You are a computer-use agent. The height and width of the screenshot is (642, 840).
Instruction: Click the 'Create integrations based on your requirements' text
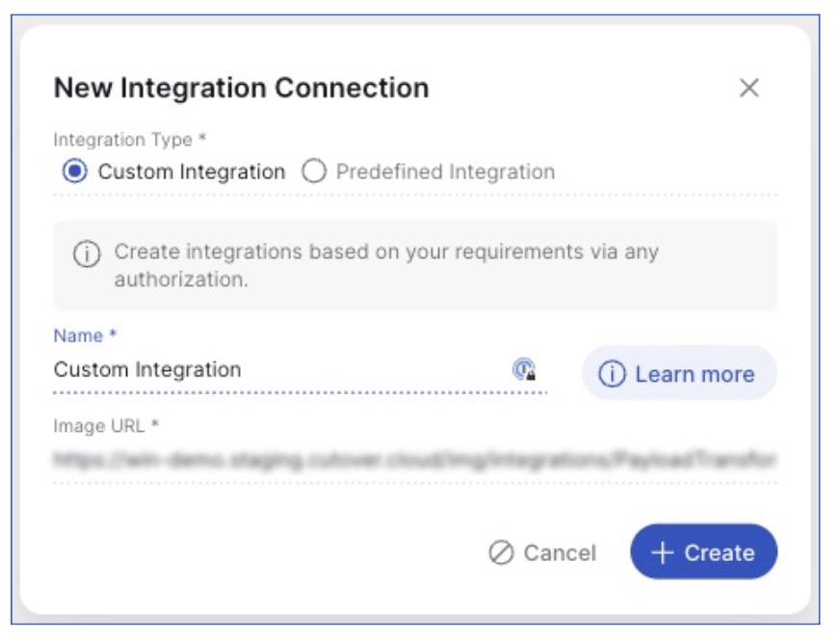click(x=386, y=265)
